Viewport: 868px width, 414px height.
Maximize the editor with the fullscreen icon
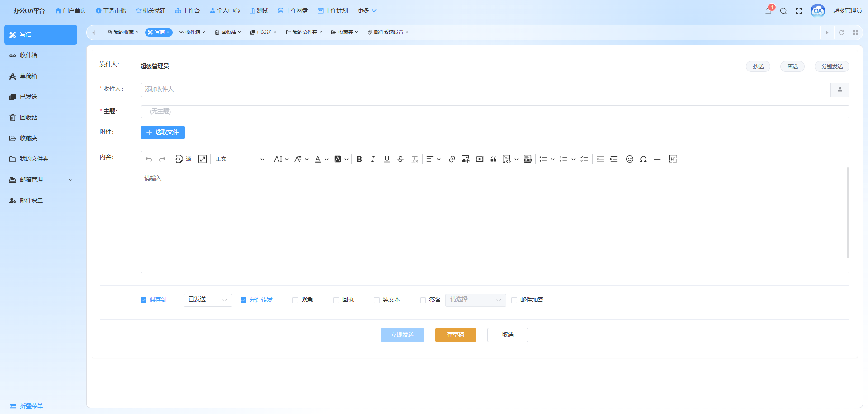203,159
